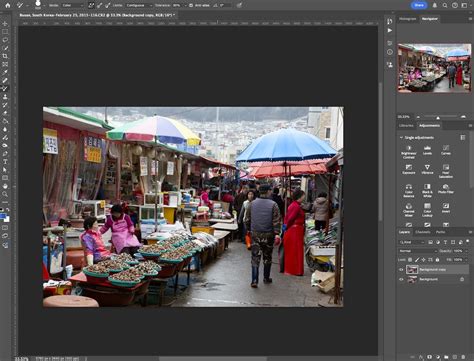
Task: Click the Background layer thumbnail
Action: tap(412, 279)
